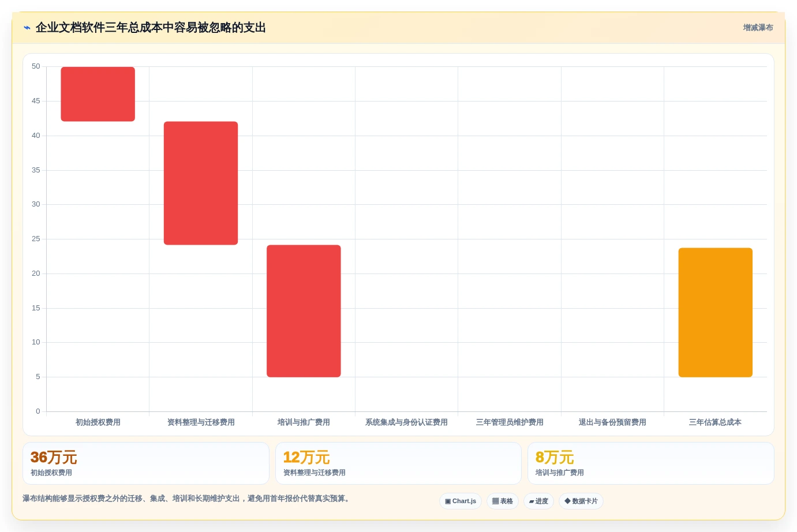Image resolution: width=797 pixels, height=532 pixels.
Task: Open the 8万元 培训与推广费用 card
Action: coord(651,463)
